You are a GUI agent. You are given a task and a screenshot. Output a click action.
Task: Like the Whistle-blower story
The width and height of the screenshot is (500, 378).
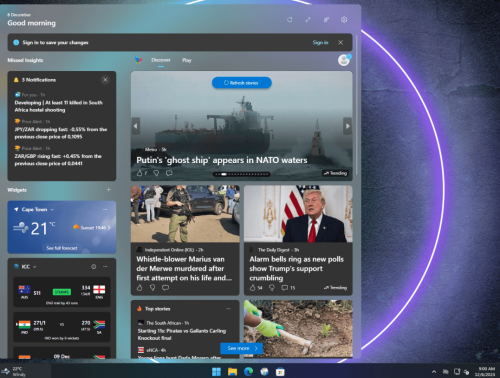pyautogui.click(x=140, y=288)
